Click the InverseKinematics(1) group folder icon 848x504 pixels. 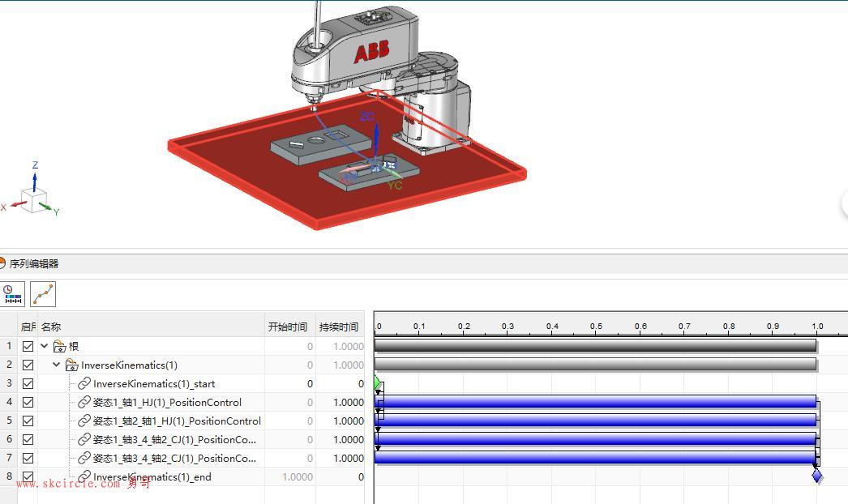point(71,365)
